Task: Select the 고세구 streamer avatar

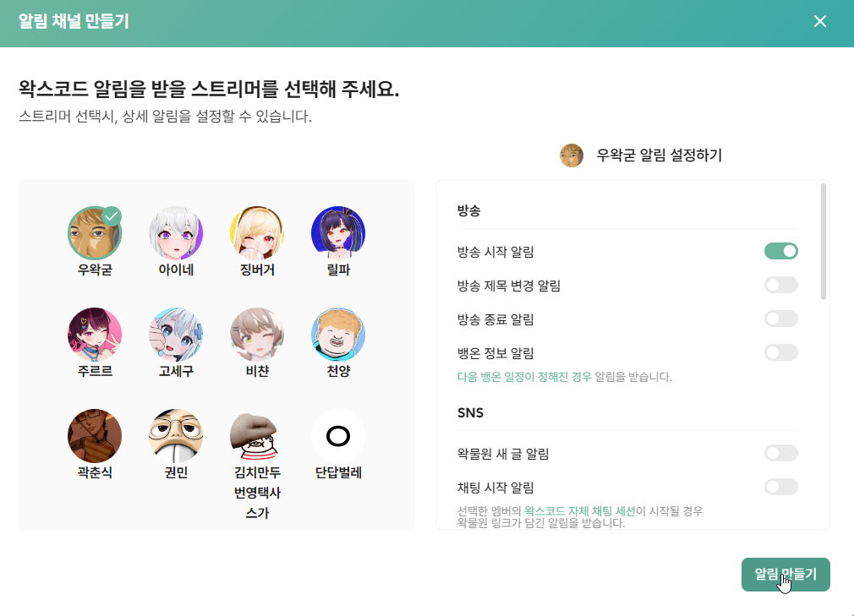Action: click(176, 334)
